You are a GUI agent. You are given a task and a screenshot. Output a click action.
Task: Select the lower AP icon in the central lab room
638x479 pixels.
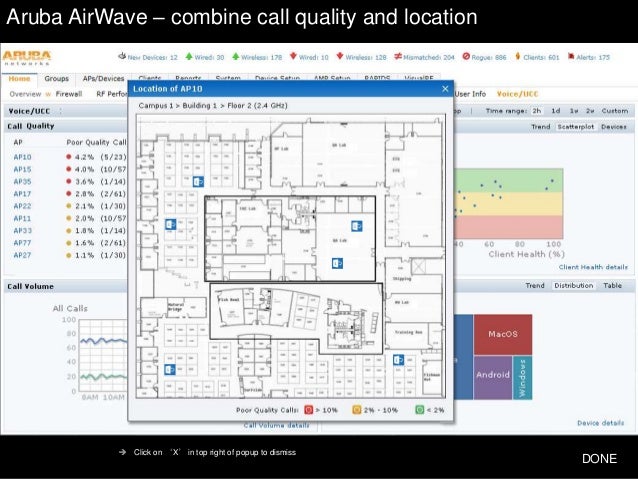337,264
